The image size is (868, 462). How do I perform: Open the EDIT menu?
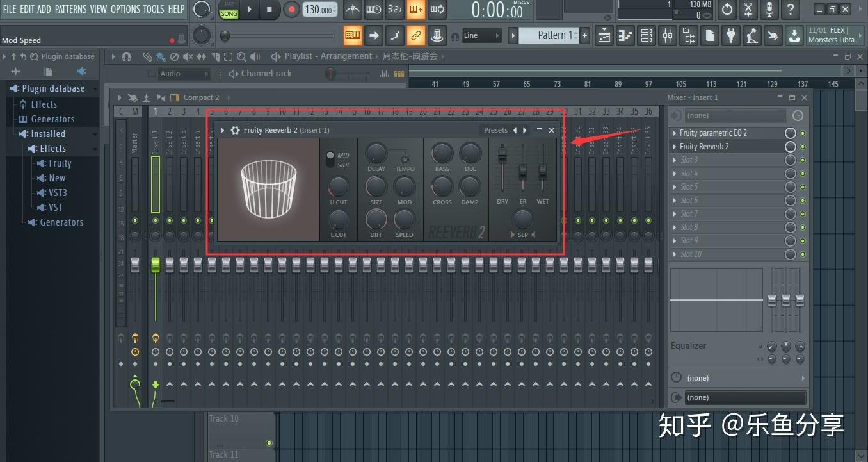(x=27, y=9)
